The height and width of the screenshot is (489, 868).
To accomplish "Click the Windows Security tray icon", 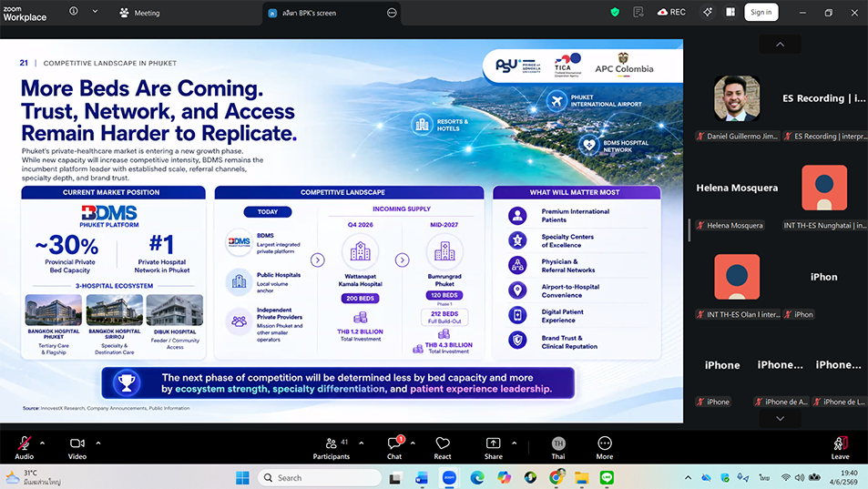I will click(x=725, y=478).
